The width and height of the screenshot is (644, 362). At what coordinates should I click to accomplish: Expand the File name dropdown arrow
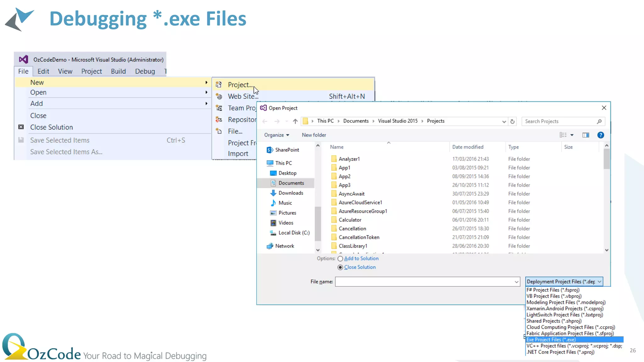point(517,282)
